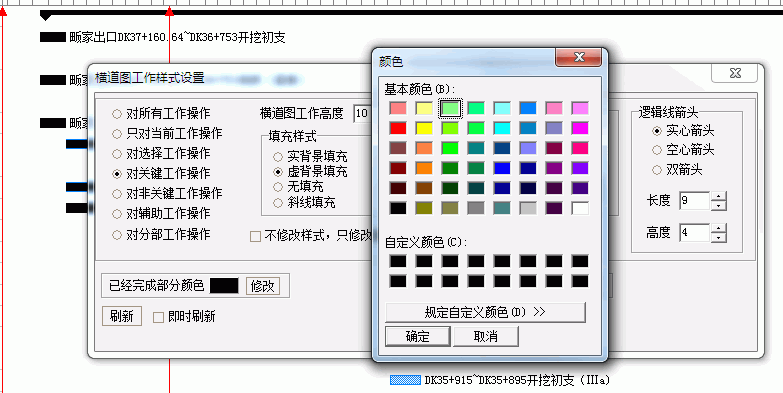Click 确定 in the color dialog
The width and height of the screenshot is (783, 393).
[417, 337]
